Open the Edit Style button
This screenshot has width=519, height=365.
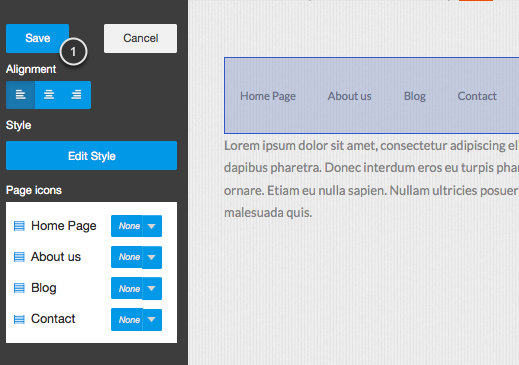click(91, 156)
